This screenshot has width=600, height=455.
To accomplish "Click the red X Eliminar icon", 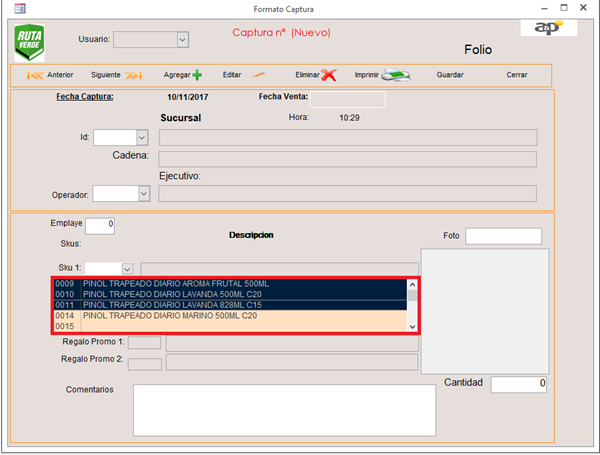I will point(329,75).
